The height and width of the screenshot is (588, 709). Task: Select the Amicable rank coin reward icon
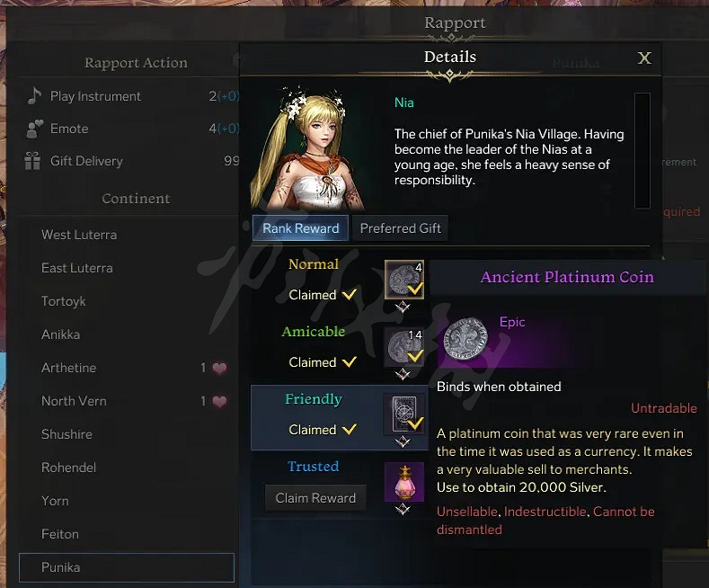click(x=404, y=347)
